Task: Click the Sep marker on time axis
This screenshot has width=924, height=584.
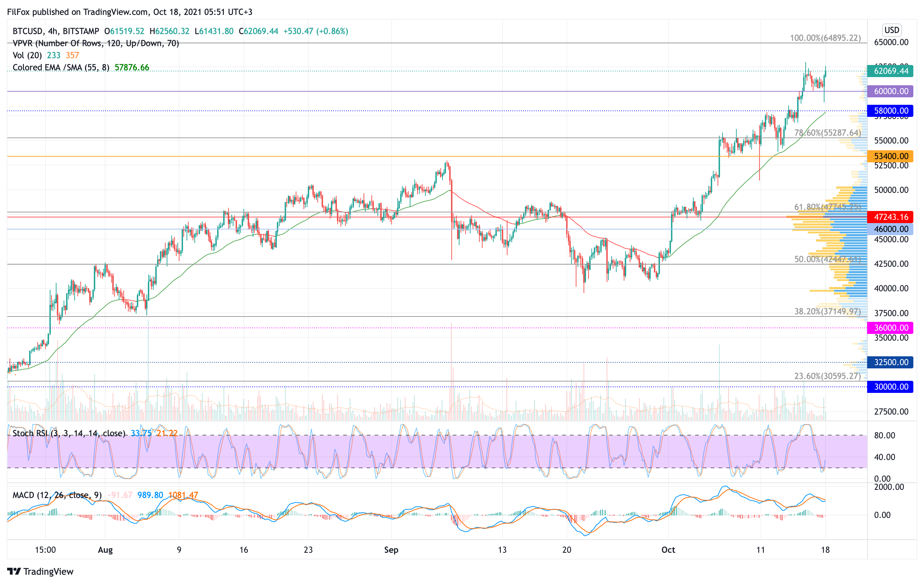Action: (391, 550)
